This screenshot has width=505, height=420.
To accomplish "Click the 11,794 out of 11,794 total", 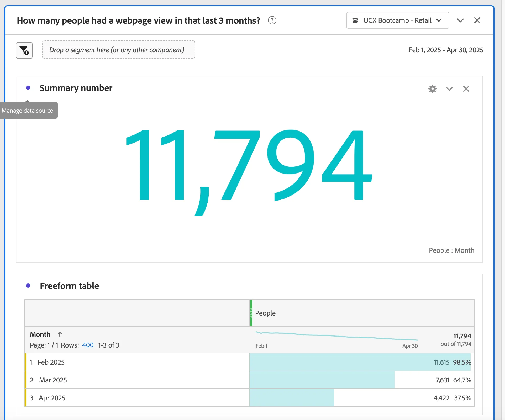I will click(x=456, y=340).
